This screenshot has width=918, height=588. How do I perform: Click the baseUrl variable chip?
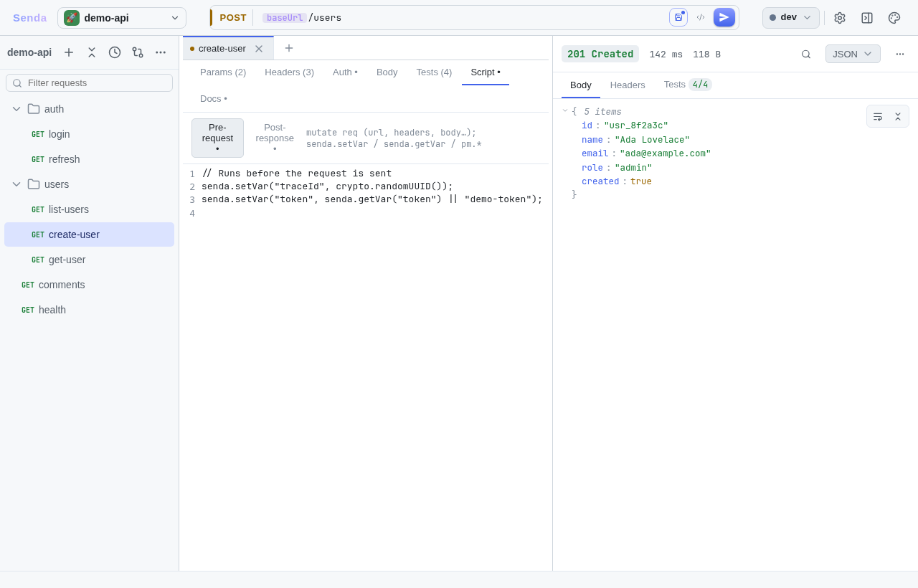point(285,18)
